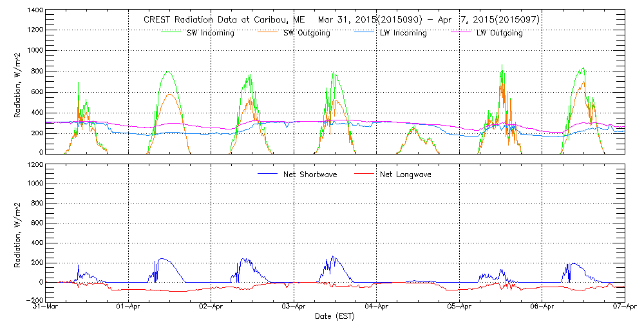The height and width of the screenshot is (322, 644).
Task: Click the blue line swatch beside Net Shortwave
Action: [x=267, y=175]
